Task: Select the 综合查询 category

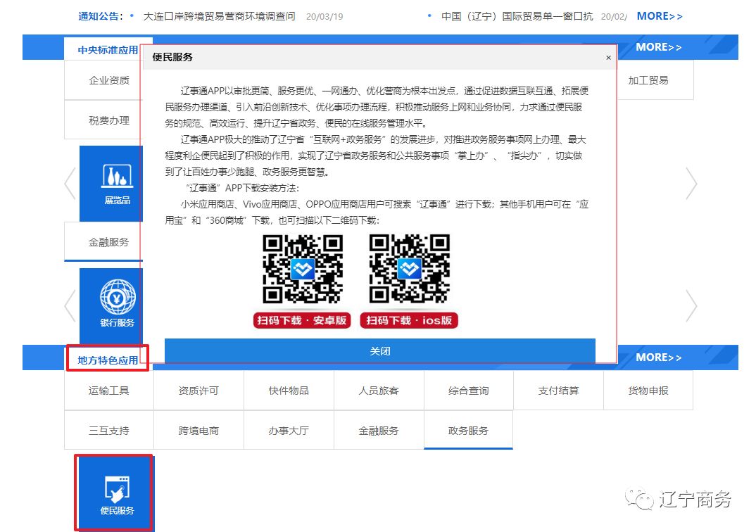Action: (x=469, y=391)
